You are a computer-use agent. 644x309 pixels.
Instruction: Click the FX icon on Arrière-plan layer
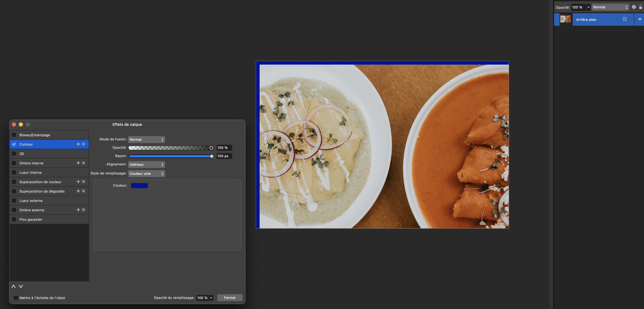click(x=625, y=19)
